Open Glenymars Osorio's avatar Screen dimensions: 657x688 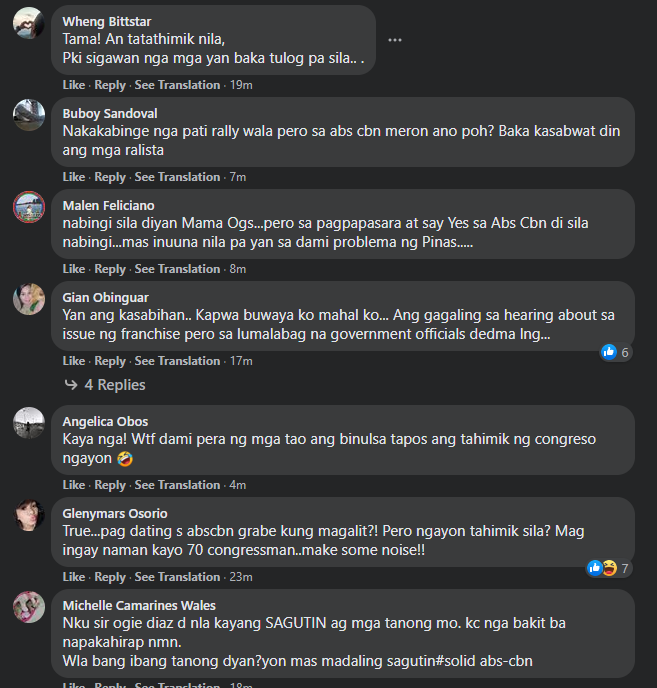[28, 514]
